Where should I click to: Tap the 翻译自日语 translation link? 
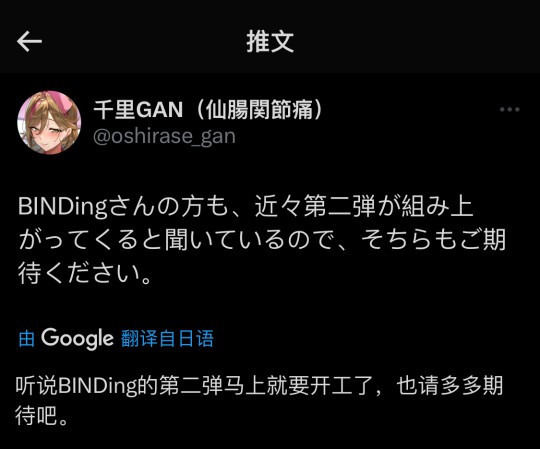click(167, 338)
